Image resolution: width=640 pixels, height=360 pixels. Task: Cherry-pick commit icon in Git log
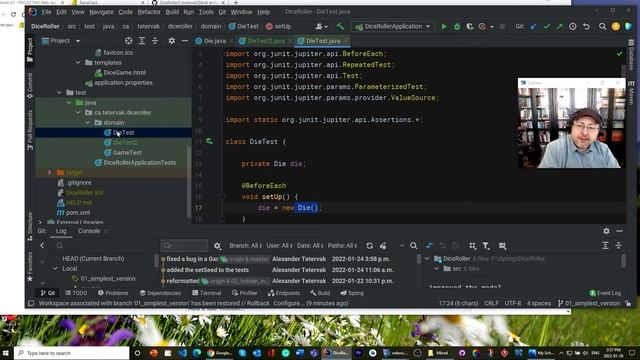tap(383, 246)
